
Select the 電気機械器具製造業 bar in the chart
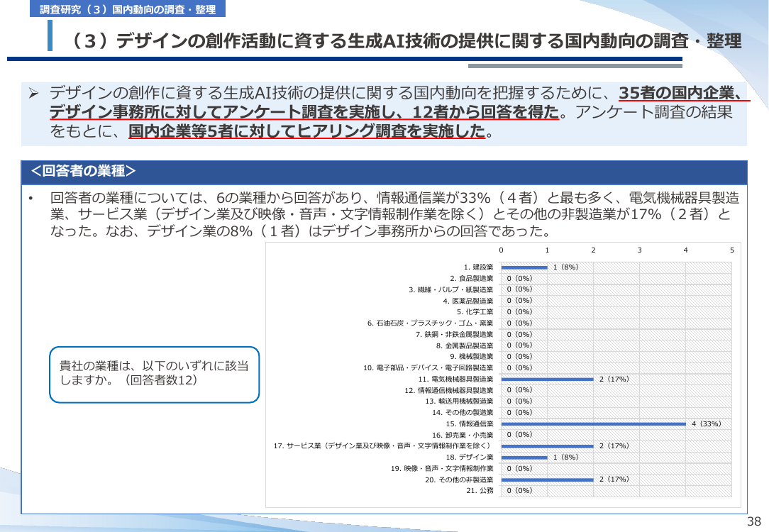point(548,379)
